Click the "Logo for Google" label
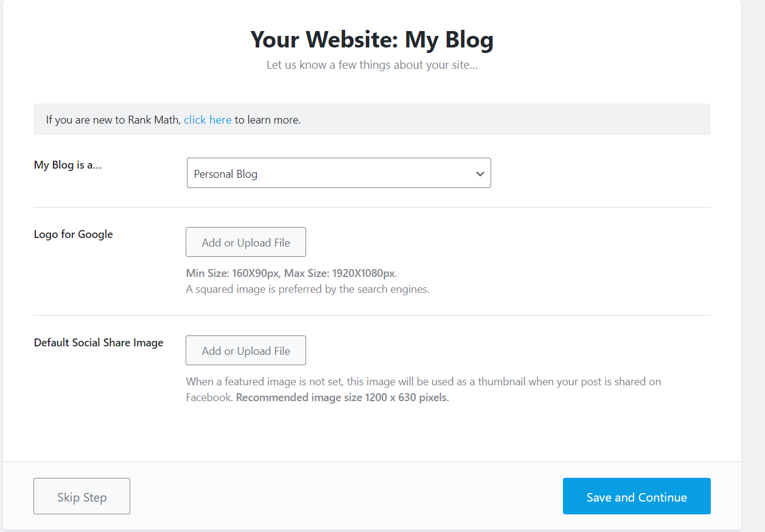 [74, 234]
